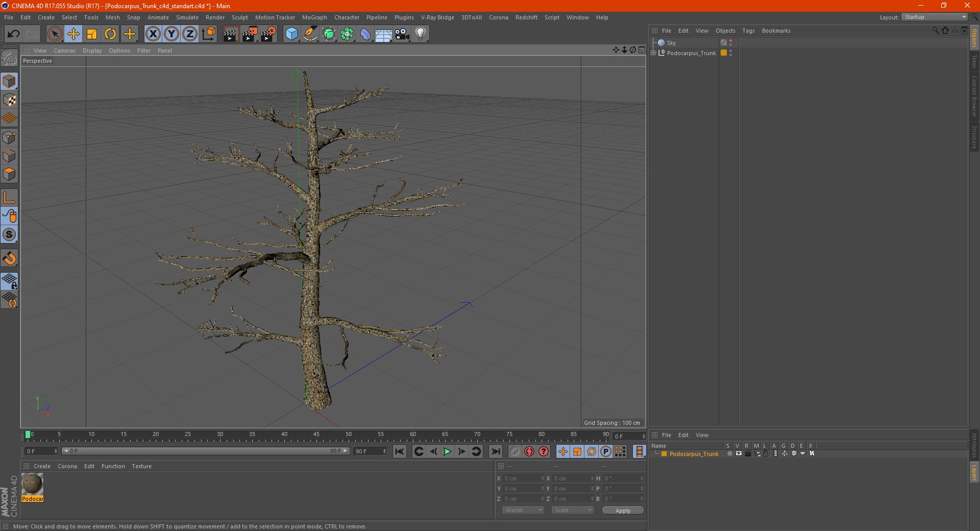The image size is (980, 531).
Task: Activate the Rotate tool
Action: (x=110, y=34)
